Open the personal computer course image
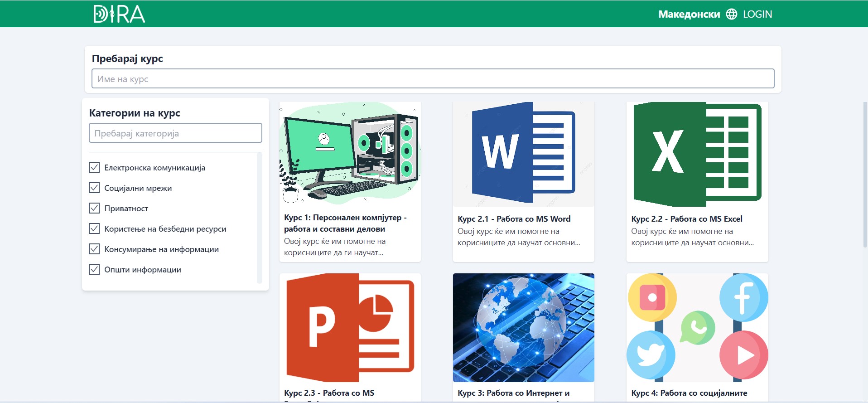This screenshot has height=403, width=868. click(x=350, y=154)
